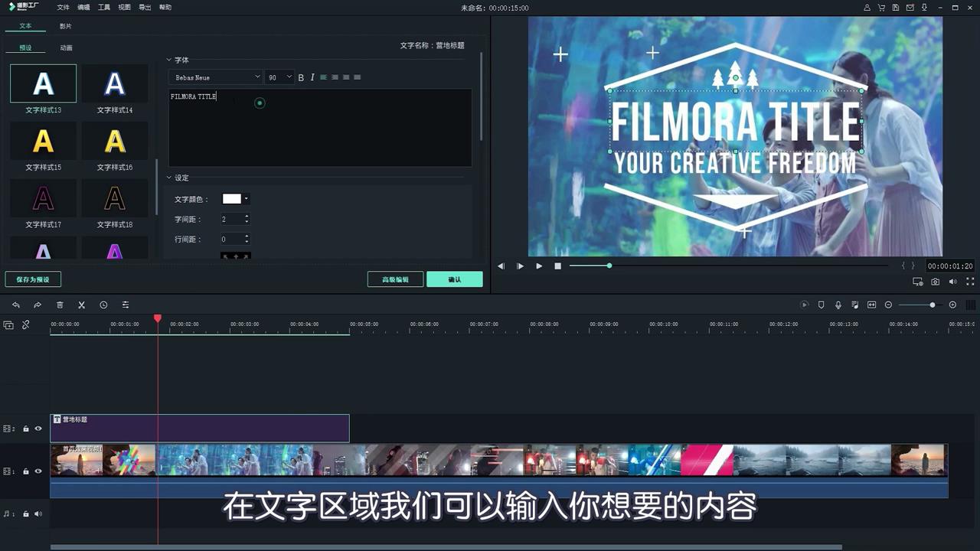
Task: Zoom out the timeline with minus icon
Action: point(888,305)
